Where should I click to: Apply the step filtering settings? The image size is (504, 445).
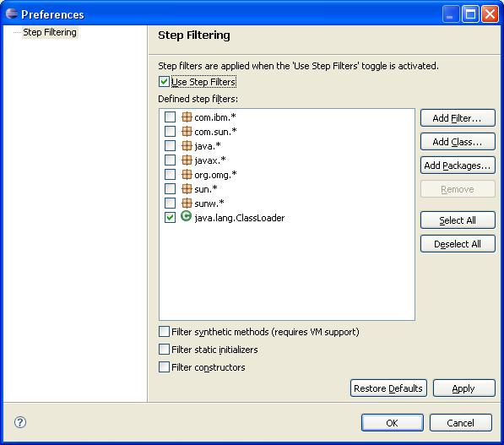click(x=463, y=388)
